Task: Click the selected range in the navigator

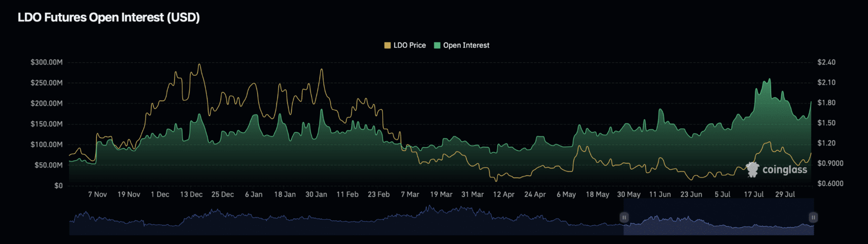Action: pyautogui.click(x=718, y=217)
